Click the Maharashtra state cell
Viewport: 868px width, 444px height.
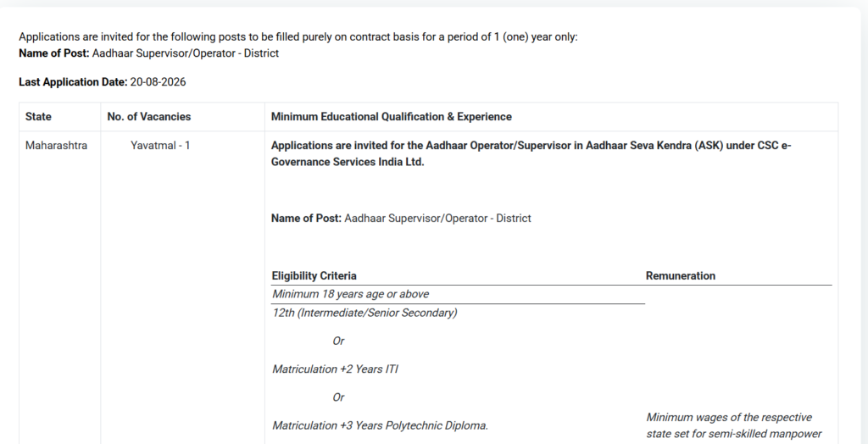click(56, 146)
